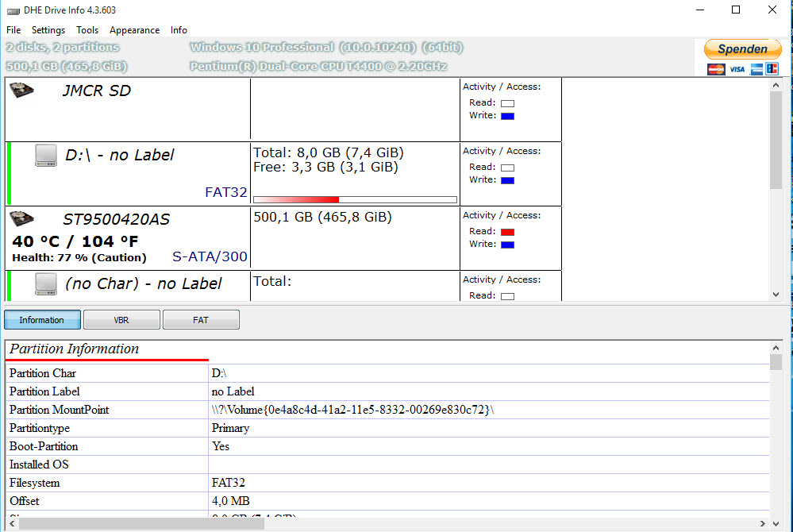
Task: Click the Installed OS row label
Action: point(39,465)
